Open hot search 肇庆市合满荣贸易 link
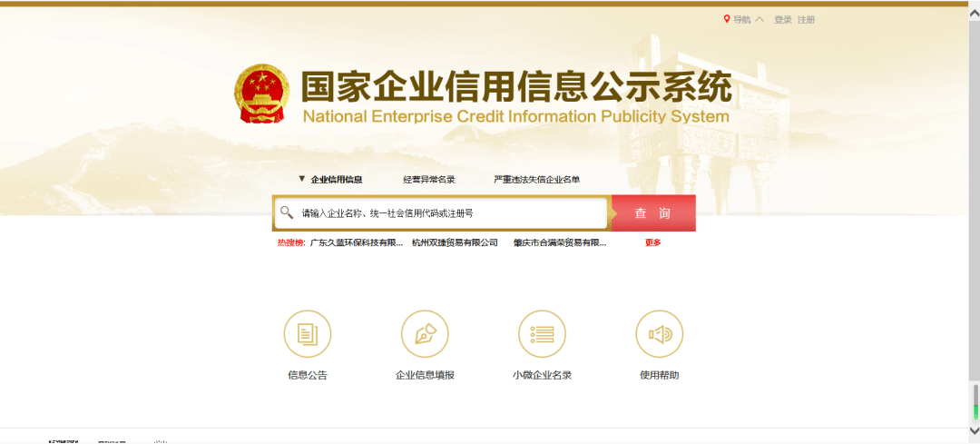Viewport: 980px width, 444px height. [x=559, y=242]
